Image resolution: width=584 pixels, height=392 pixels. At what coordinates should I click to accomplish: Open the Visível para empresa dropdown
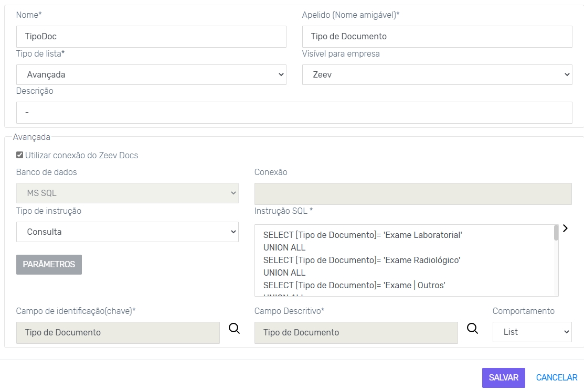tap(437, 75)
